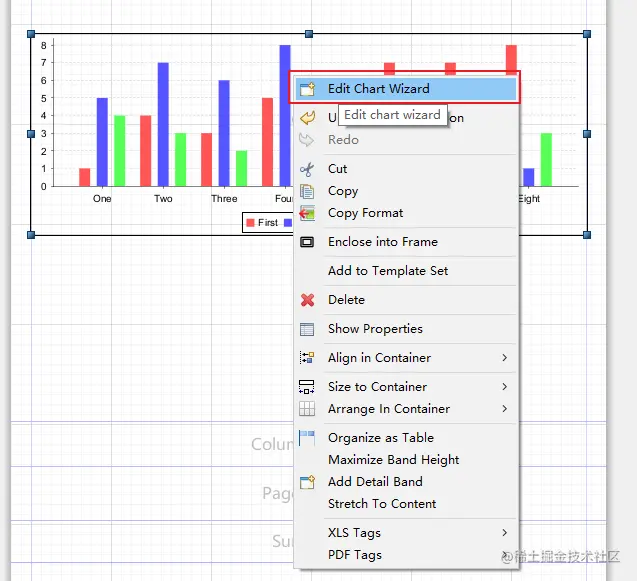The height and width of the screenshot is (581, 637).
Task: Click the Undo arrow icon
Action: [308, 118]
